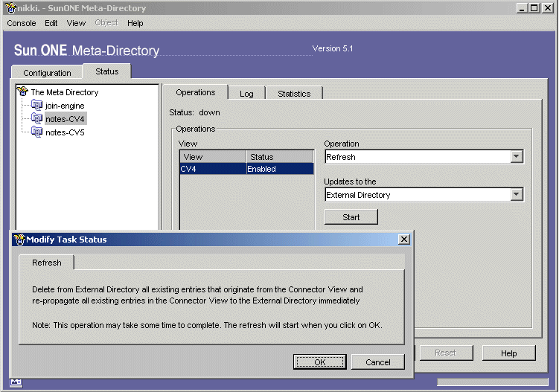The width and height of the screenshot is (559, 392).
Task: Close the Modify Task Status dialog
Action: click(x=404, y=239)
